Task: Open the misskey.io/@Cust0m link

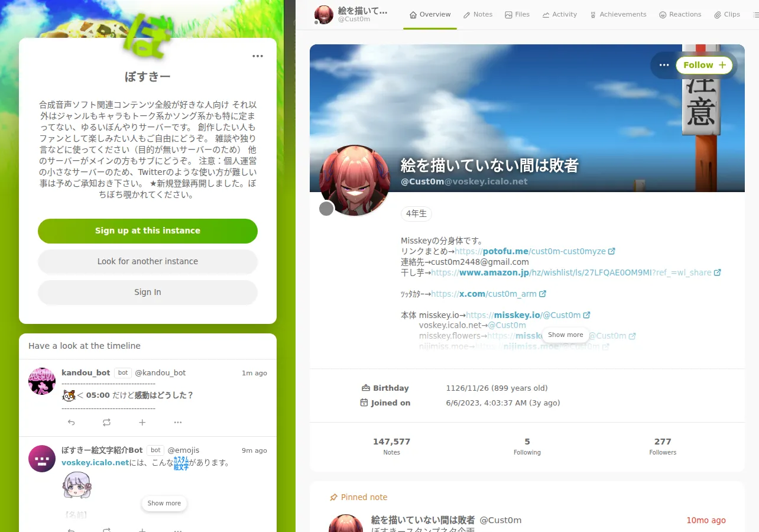Action: pos(528,315)
